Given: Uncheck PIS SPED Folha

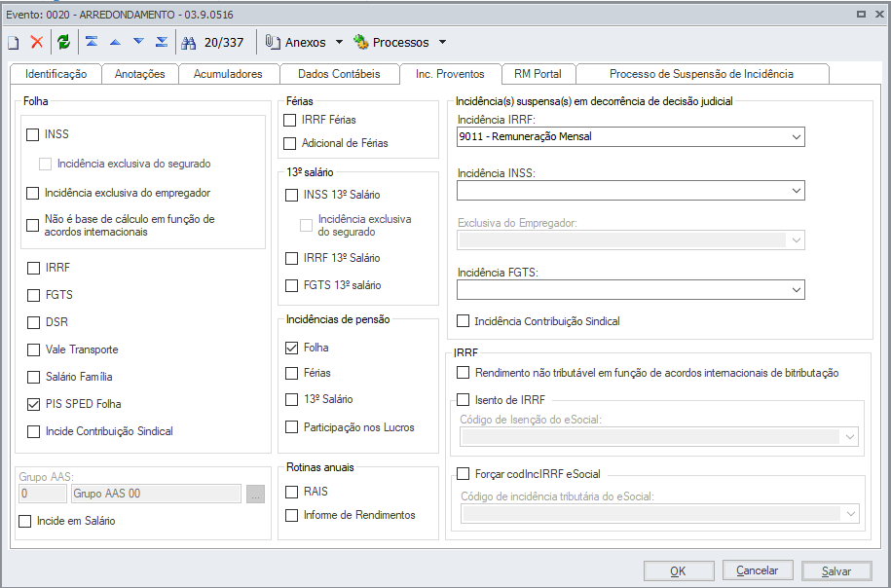Looking at the screenshot, I should click(x=33, y=404).
